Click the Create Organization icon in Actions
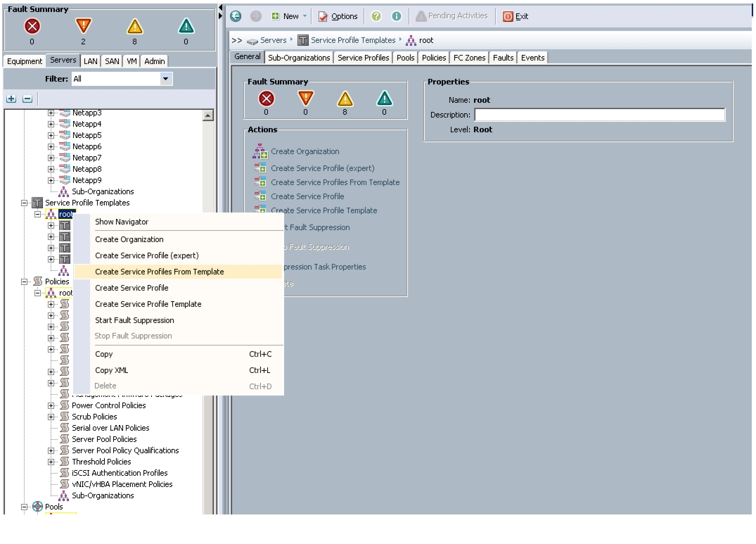Image resolution: width=756 pixels, height=544 pixels. (260, 151)
